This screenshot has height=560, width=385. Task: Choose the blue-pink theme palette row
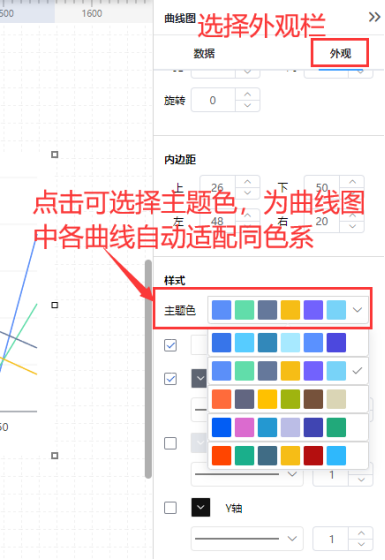tap(288, 427)
